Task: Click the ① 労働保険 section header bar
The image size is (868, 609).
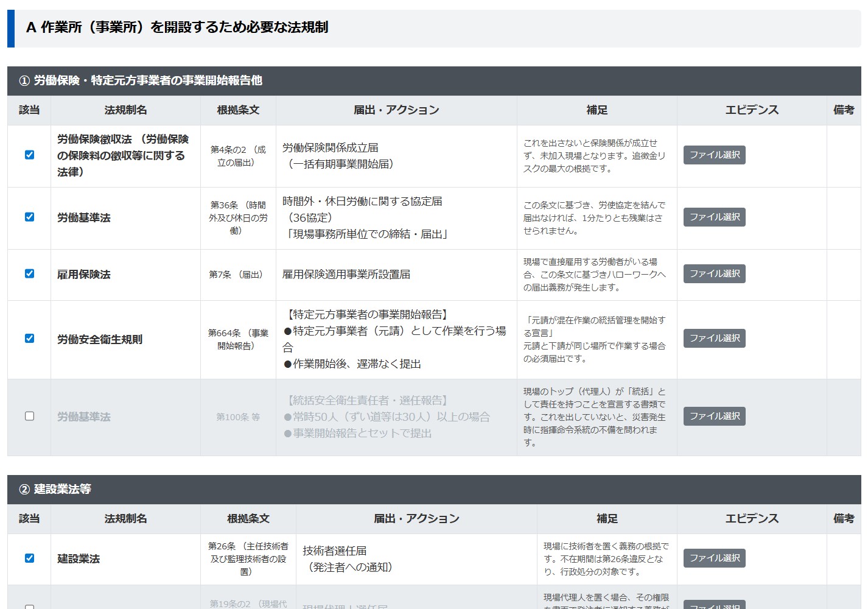Action: [433, 80]
